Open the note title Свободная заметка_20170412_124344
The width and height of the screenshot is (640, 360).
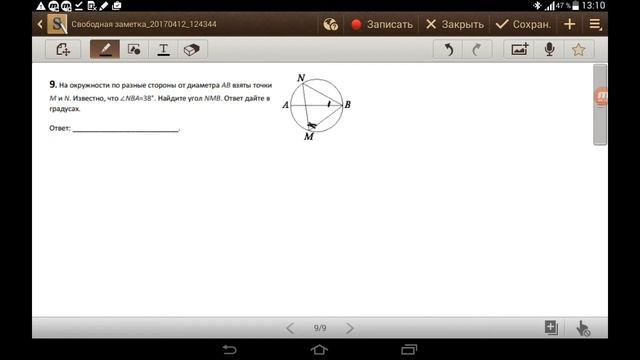tap(144, 24)
